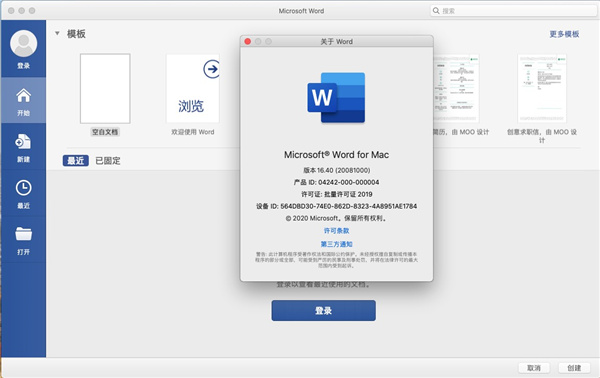Click the Word logo in About dialog
Screen dimensions: 600x378
336,98
